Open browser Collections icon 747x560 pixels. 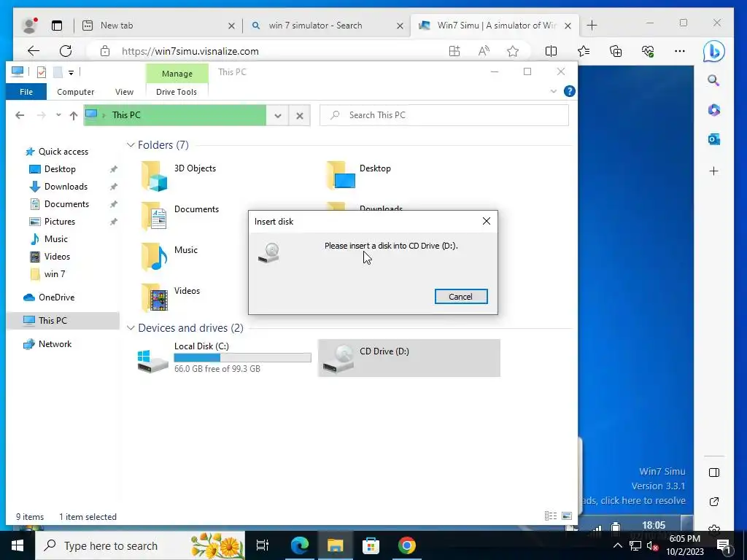(616, 51)
